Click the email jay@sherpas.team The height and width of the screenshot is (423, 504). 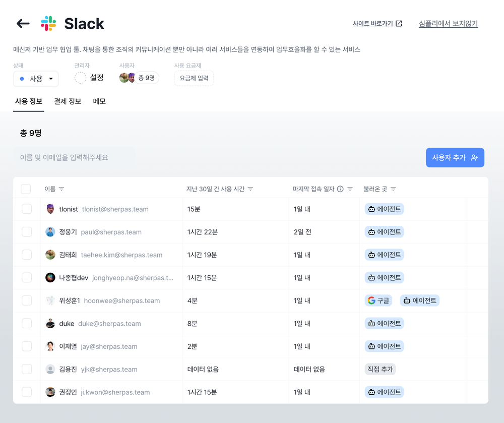[109, 346]
